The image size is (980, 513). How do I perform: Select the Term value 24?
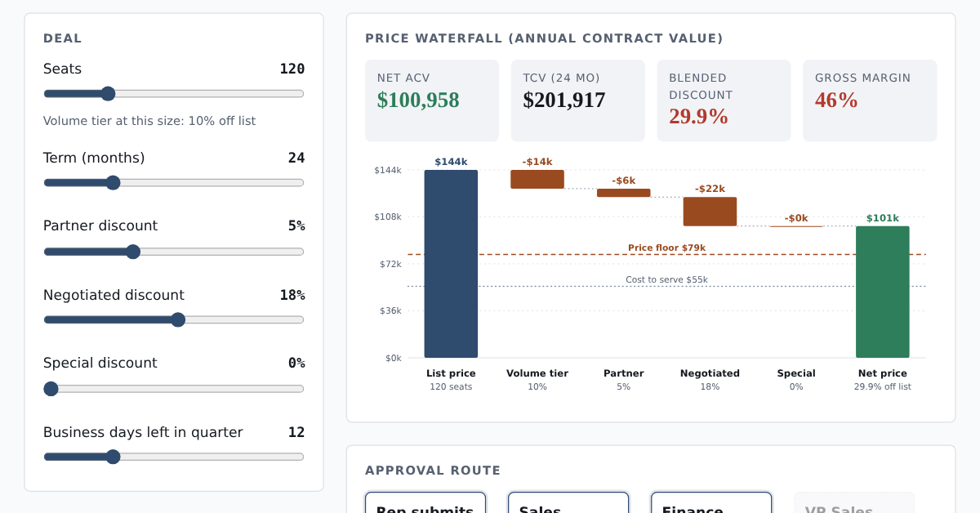coord(296,158)
